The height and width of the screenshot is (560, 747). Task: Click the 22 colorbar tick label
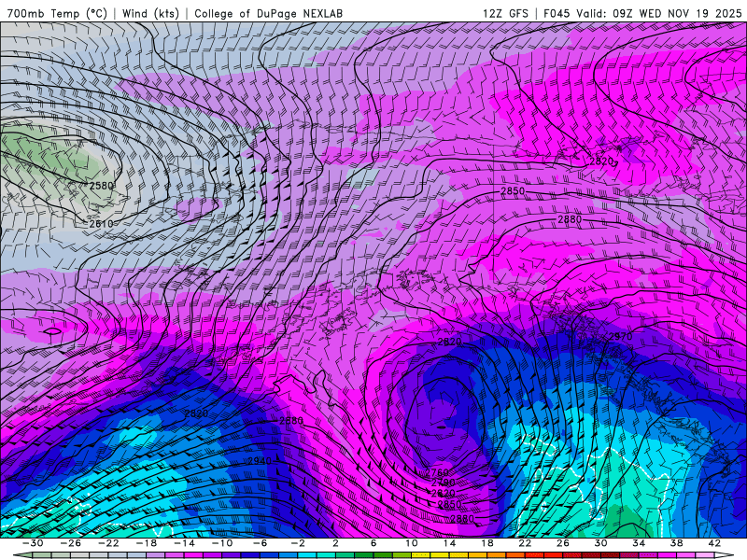525,543
